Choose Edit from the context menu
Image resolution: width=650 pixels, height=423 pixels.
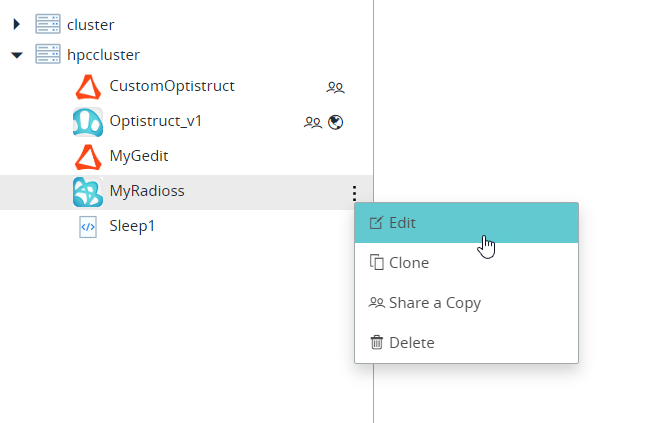tap(466, 223)
